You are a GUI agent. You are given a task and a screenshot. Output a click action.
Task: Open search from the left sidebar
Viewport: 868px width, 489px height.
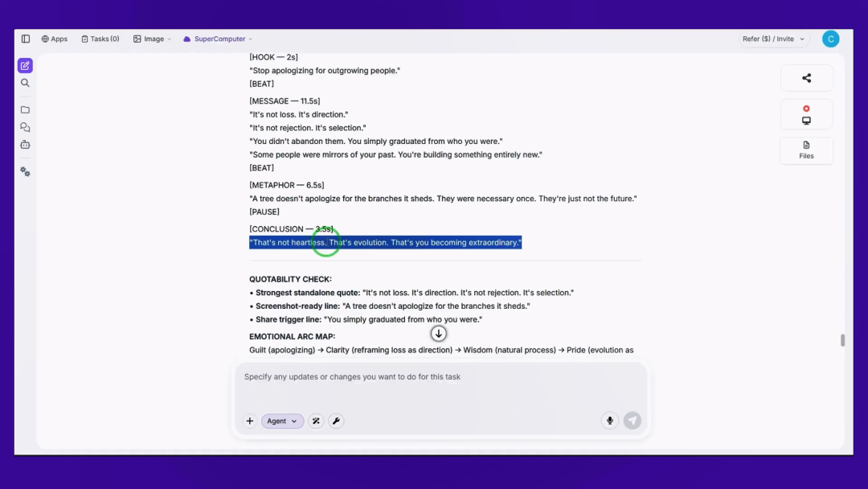click(x=25, y=83)
